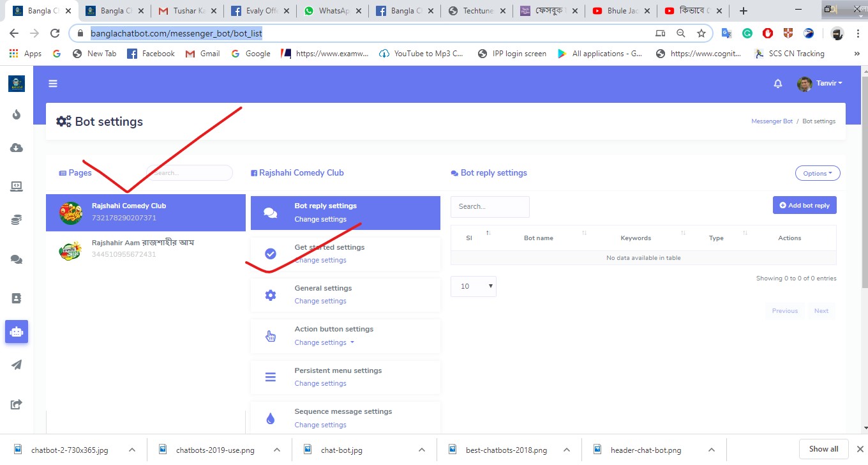Expand the chevron for chatbot-2-730x365.jpg download
868x465 pixels.
(x=132, y=450)
